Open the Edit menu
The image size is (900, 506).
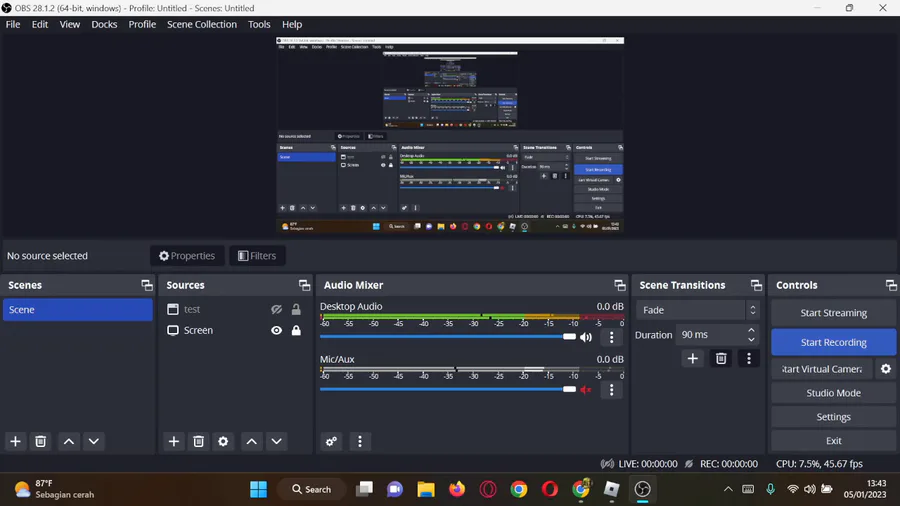40,24
